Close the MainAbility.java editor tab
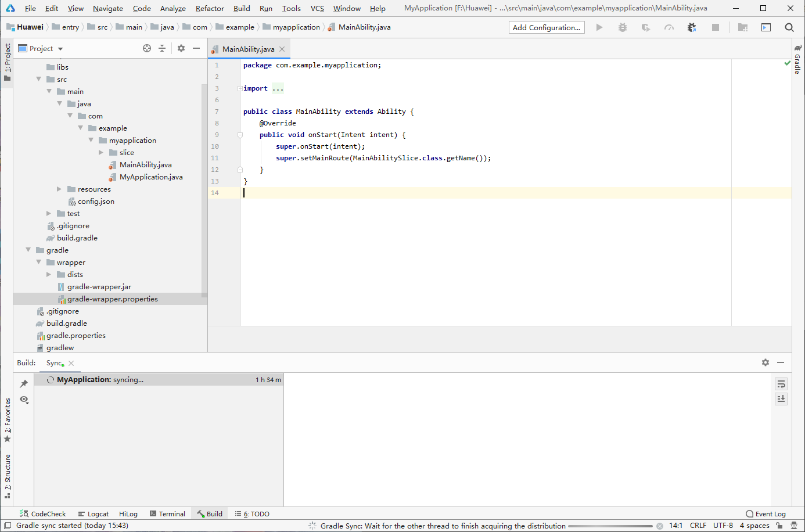This screenshot has height=532, width=805. [x=282, y=49]
